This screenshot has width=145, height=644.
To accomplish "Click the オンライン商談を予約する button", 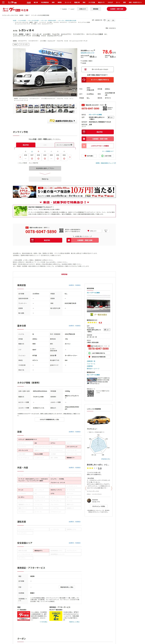I will pos(97,80).
